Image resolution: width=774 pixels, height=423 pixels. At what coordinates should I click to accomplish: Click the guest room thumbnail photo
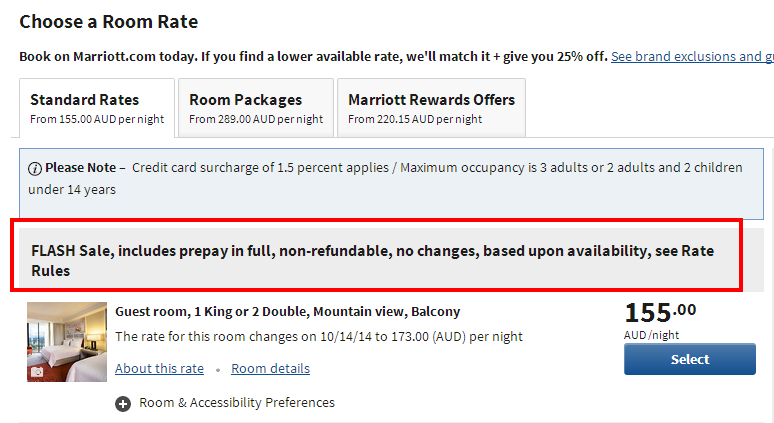tap(67, 342)
